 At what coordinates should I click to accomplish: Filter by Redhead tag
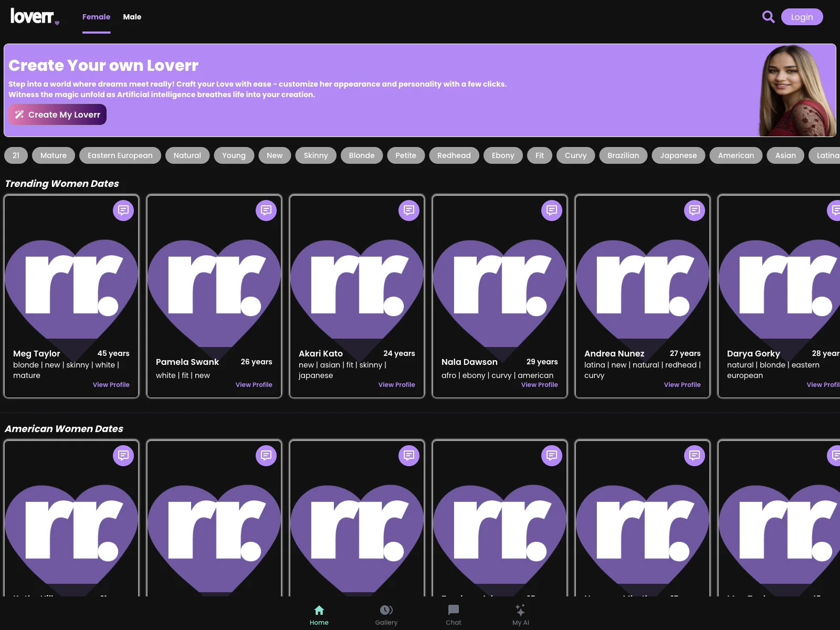[454, 155]
